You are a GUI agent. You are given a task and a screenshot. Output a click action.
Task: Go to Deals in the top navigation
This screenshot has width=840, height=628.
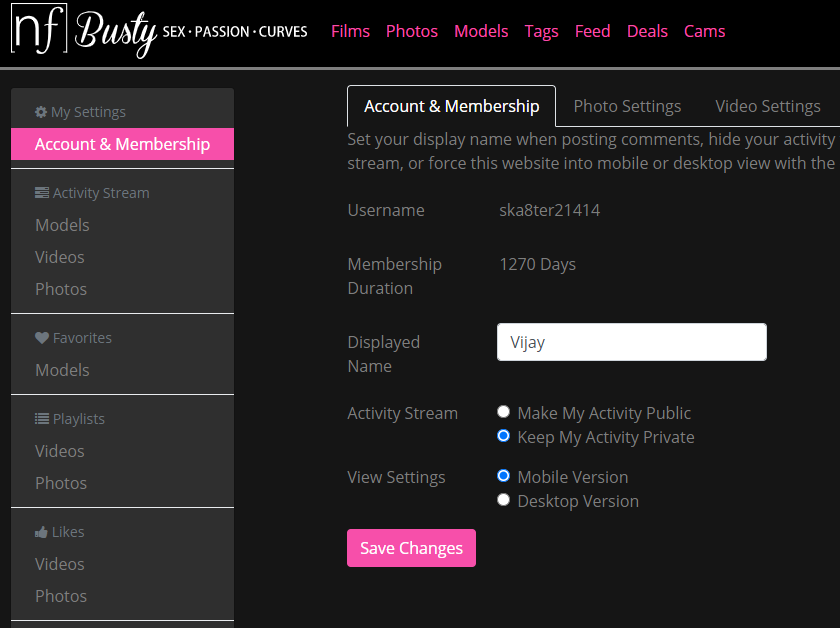tap(647, 31)
